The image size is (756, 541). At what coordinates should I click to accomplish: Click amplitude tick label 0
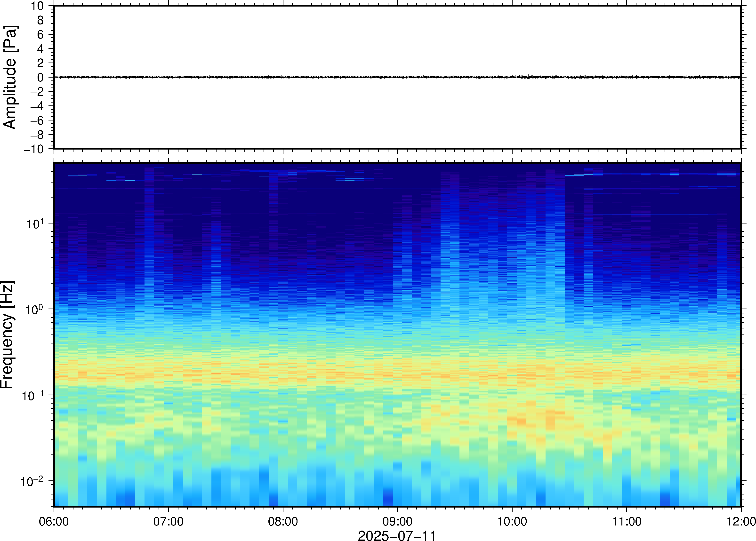(x=40, y=77)
